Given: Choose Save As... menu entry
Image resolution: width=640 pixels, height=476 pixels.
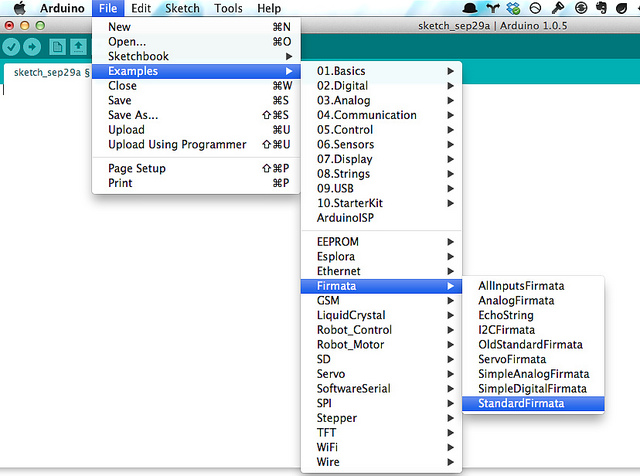Looking at the screenshot, I should (x=197, y=115).
